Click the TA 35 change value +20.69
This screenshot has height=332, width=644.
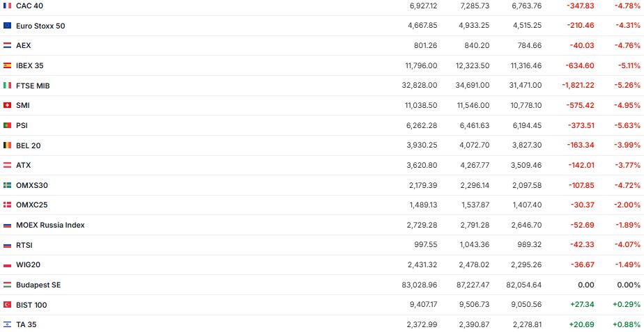click(x=581, y=324)
